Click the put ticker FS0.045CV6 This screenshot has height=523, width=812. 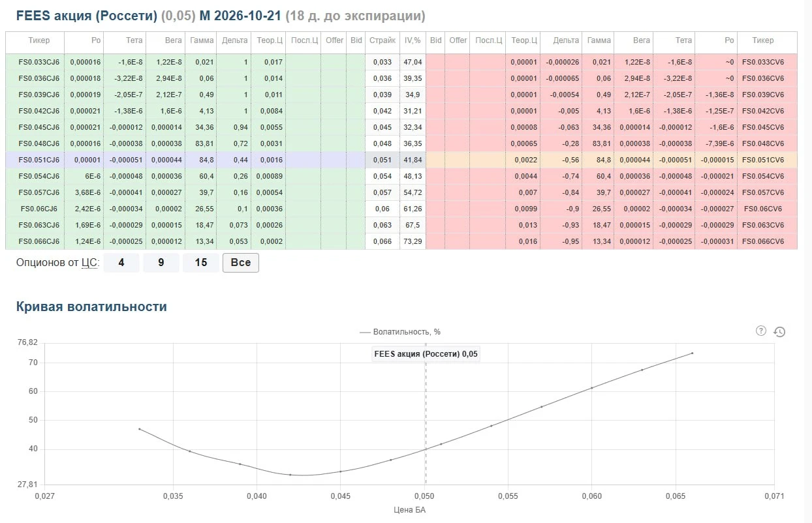click(763, 127)
